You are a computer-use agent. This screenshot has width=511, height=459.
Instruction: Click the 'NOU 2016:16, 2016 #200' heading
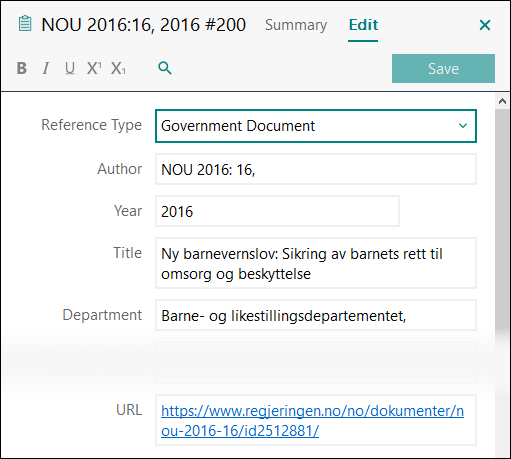pos(144,25)
